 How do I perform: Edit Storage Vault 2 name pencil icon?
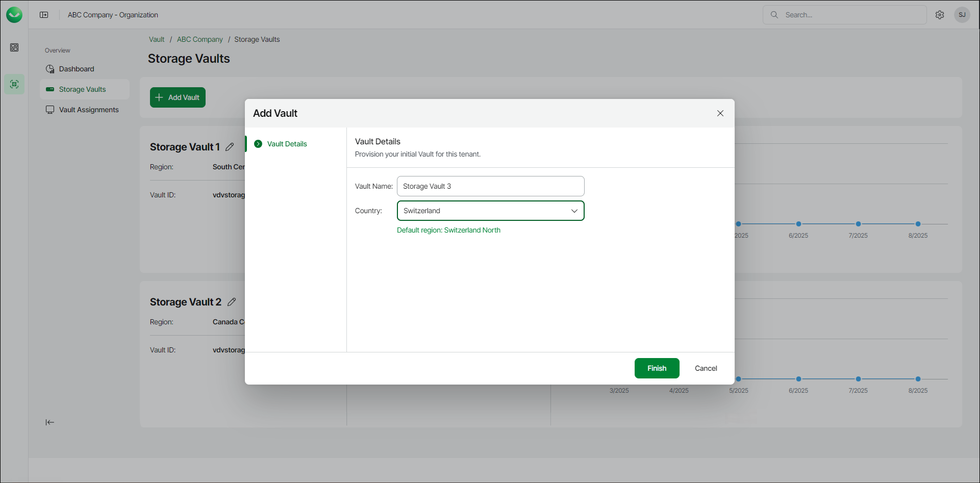tap(232, 302)
